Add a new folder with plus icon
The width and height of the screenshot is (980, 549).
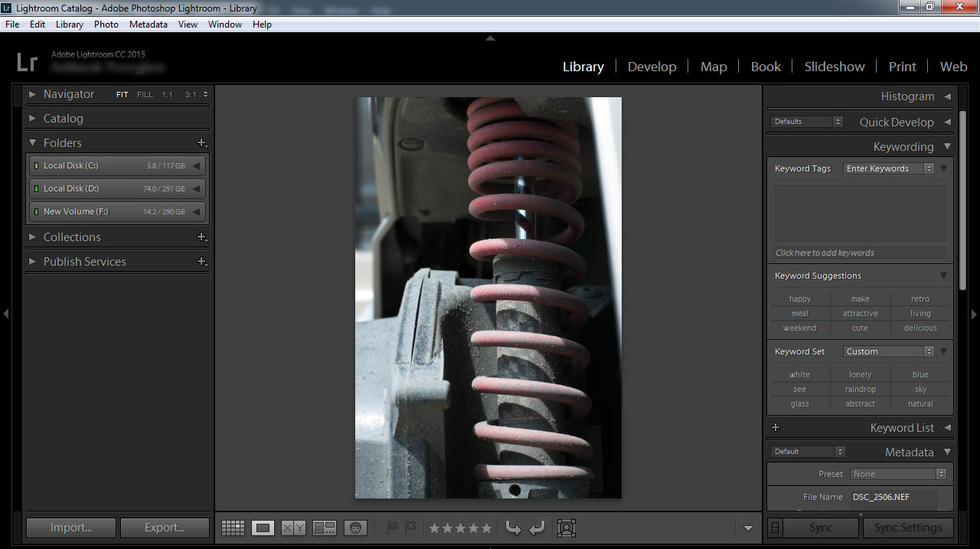201,143
